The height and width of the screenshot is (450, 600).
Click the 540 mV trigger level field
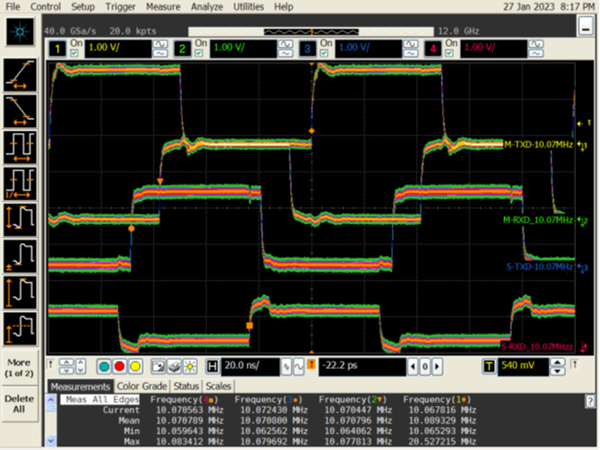tap(523, 367)
